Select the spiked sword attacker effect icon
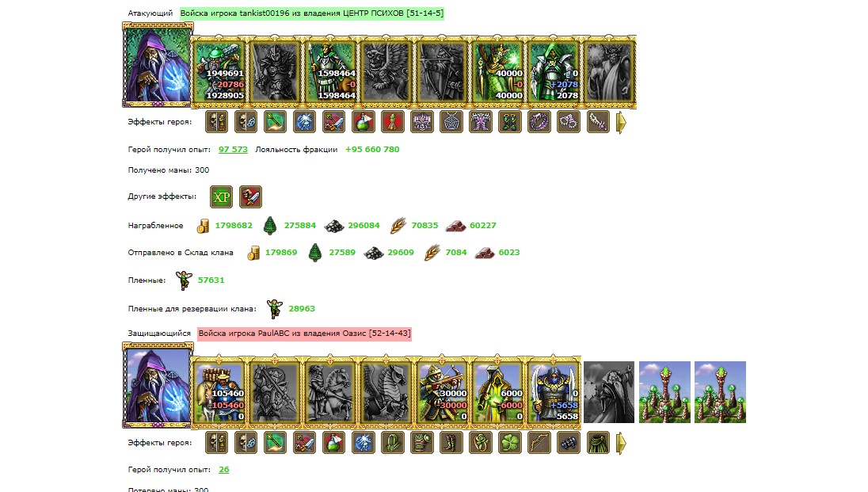This screenshot has width=868, height=492. tap(598, 122)
